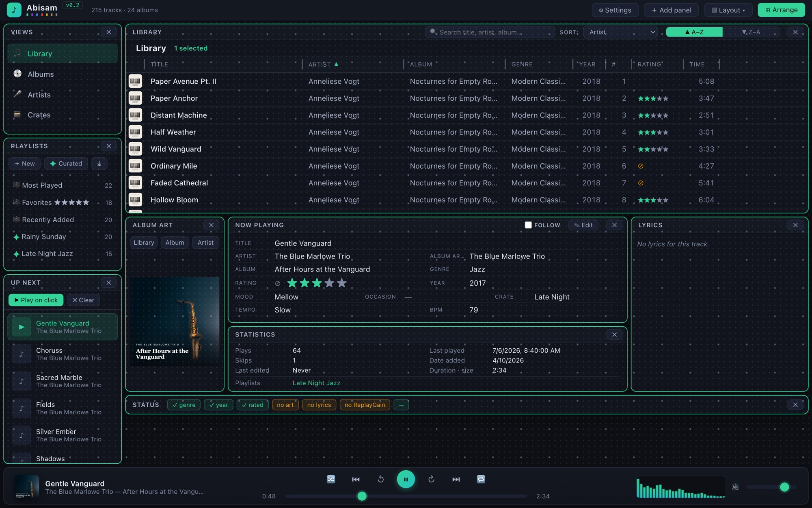
Task: Click play icon on Gentle Vanguard queue item
Action: 22,327
